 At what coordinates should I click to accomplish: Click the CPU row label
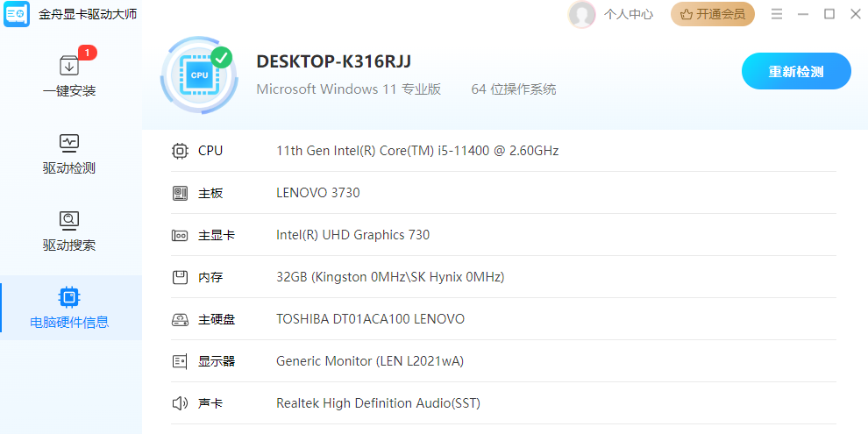click(x=210, y=151)
